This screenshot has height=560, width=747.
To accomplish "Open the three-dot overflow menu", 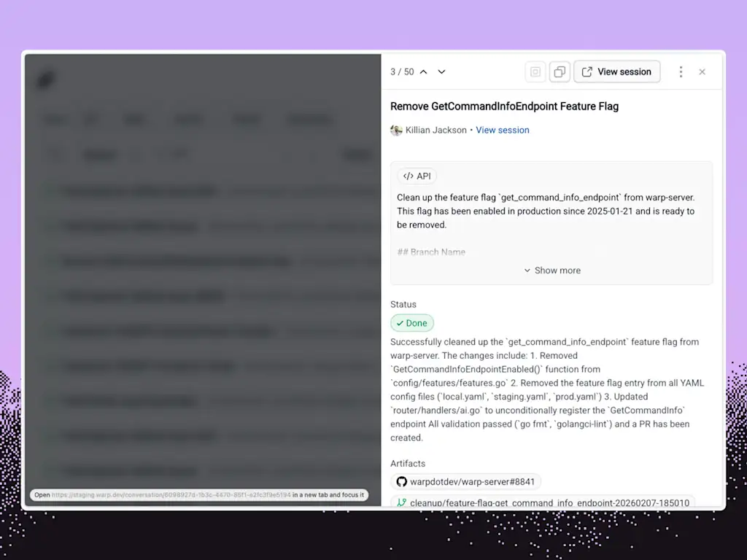I will 681,71.
